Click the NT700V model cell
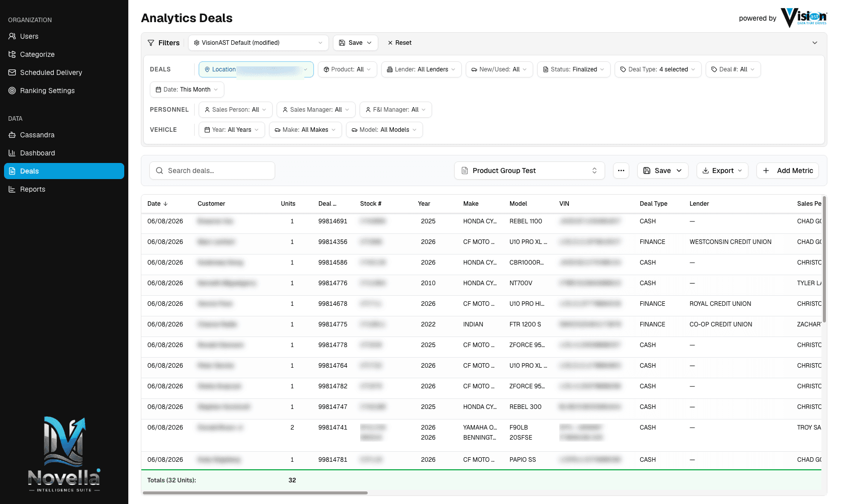845x504 pixels. (521, 283)
